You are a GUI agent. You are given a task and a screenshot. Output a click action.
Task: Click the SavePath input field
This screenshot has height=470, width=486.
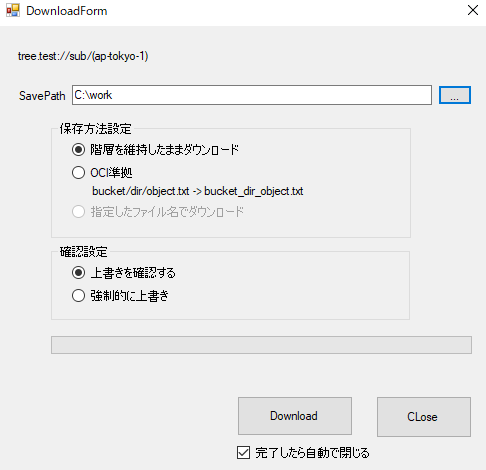252,95
